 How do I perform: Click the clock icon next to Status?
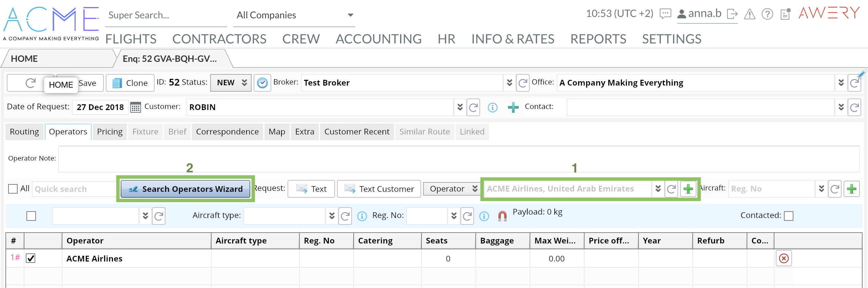coord(262,83)
